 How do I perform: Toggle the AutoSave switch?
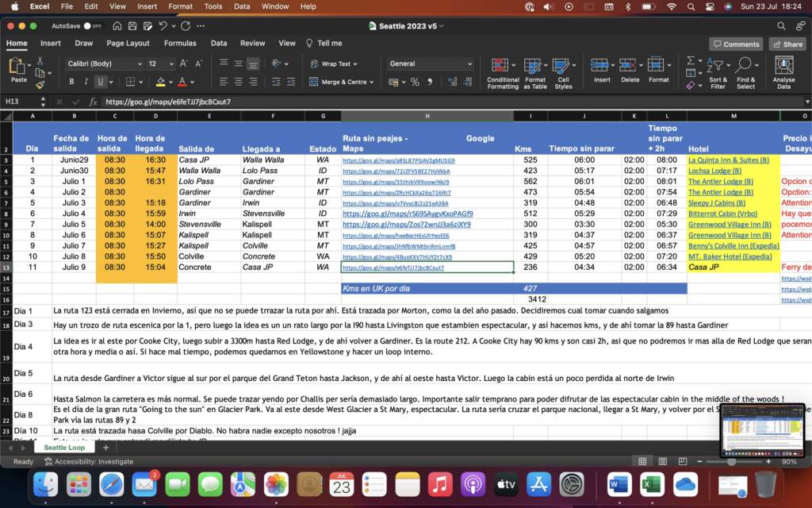click(x=92, y=26)
